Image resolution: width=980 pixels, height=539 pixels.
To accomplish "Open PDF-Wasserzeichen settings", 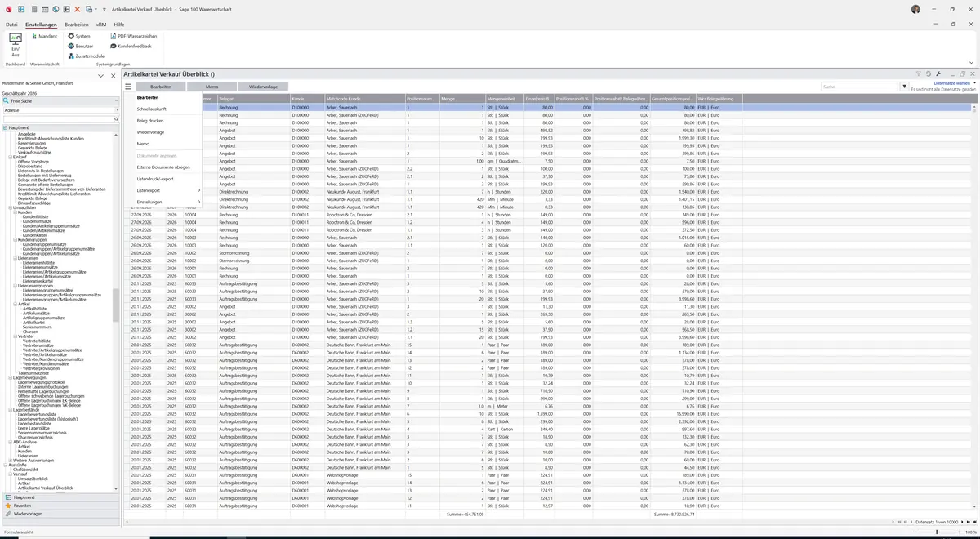I will click(x=133, y=36).
